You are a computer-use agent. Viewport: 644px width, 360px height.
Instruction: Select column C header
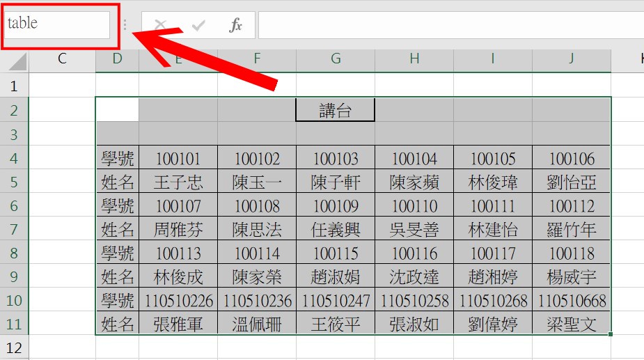click(x=62, y=58)
